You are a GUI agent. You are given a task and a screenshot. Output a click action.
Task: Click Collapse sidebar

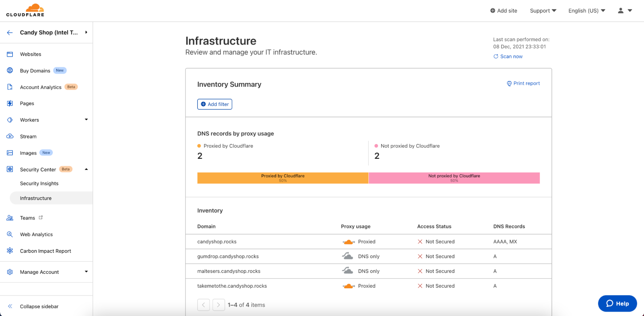[39, 306]
